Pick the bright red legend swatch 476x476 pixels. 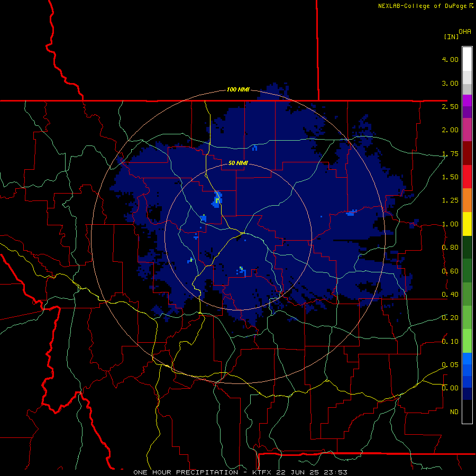click(x=467, y=177)
